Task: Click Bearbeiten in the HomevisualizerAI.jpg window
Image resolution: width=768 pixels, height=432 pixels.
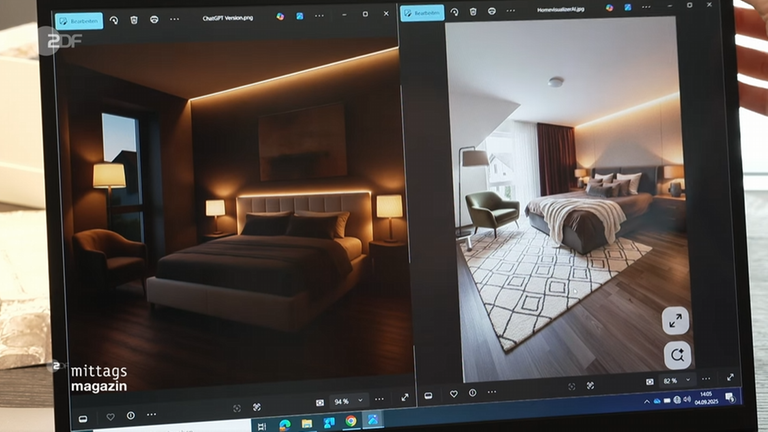Action: point(423,13)
